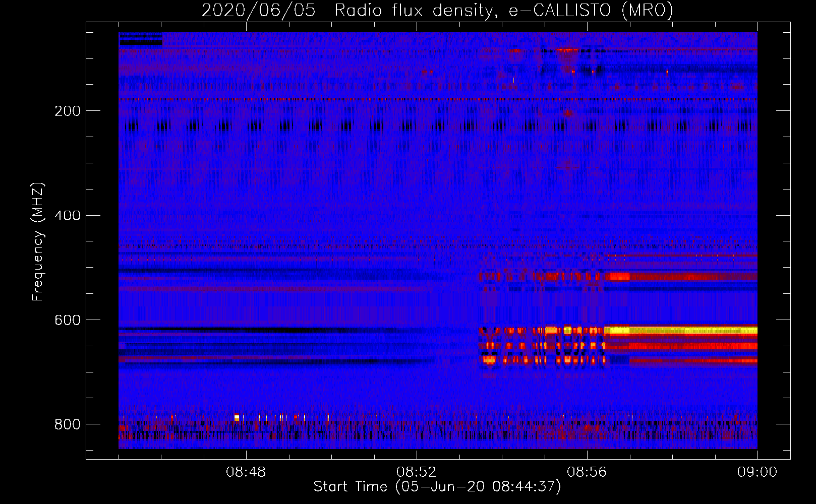Click the 08:52 time tick label
Screen dimensions: 816x504
click(416, 472)
